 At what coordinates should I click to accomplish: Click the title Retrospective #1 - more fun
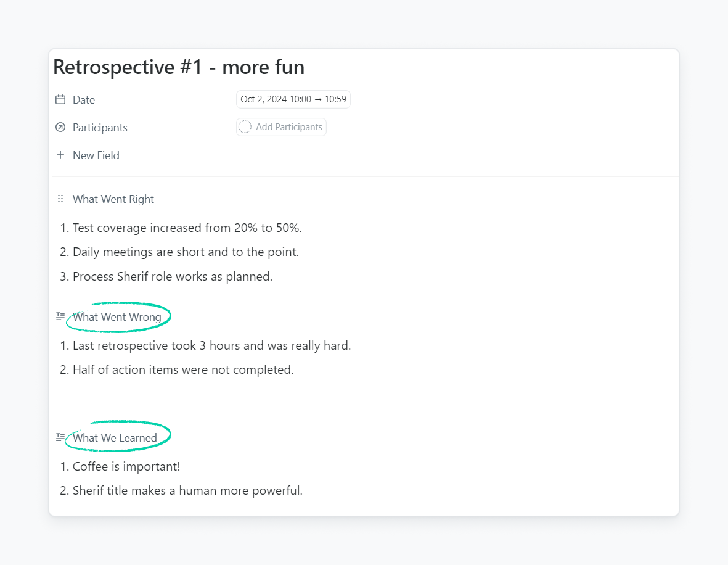click(179, 67)
